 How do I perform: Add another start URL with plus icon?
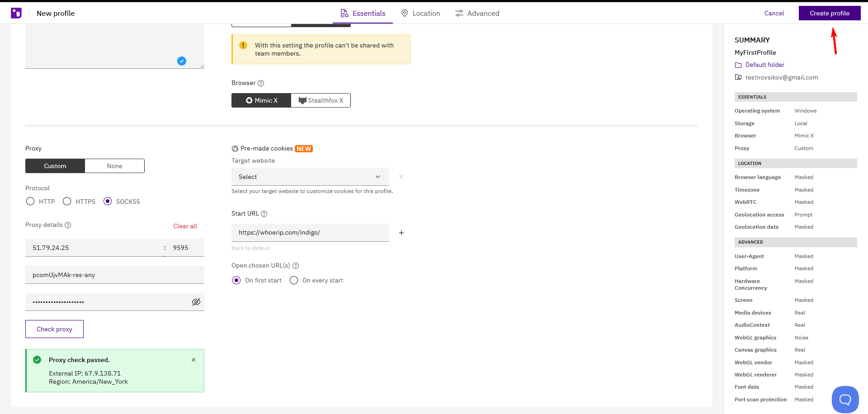click(401, 233)
